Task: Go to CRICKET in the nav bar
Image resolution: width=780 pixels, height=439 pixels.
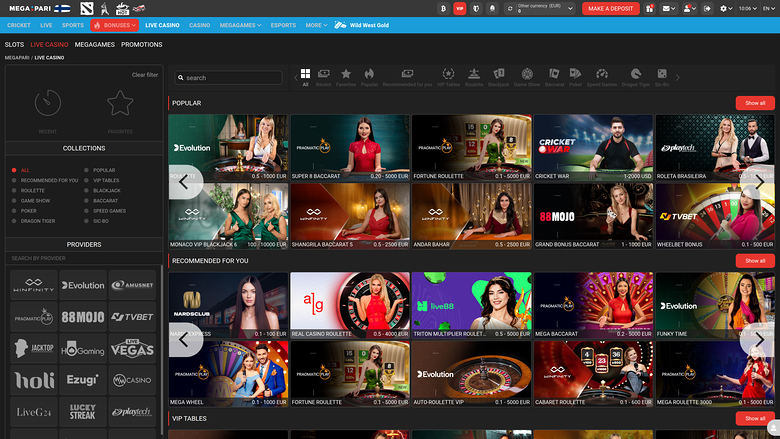Action: [x=19, y=25]
